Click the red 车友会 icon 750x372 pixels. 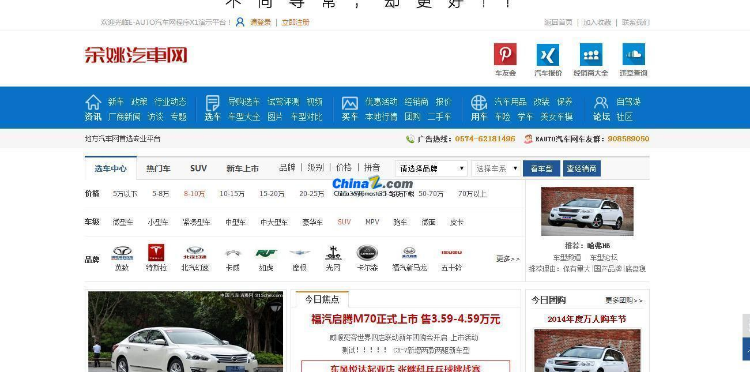(505, 54)
